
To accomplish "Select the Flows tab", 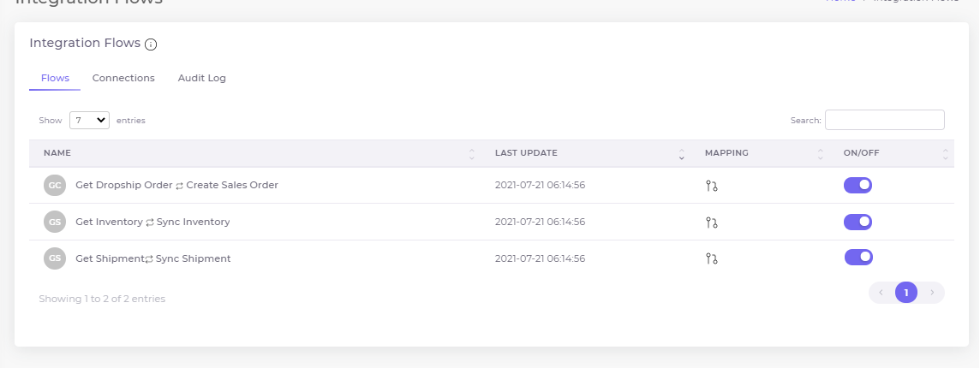I will [55, 78].
